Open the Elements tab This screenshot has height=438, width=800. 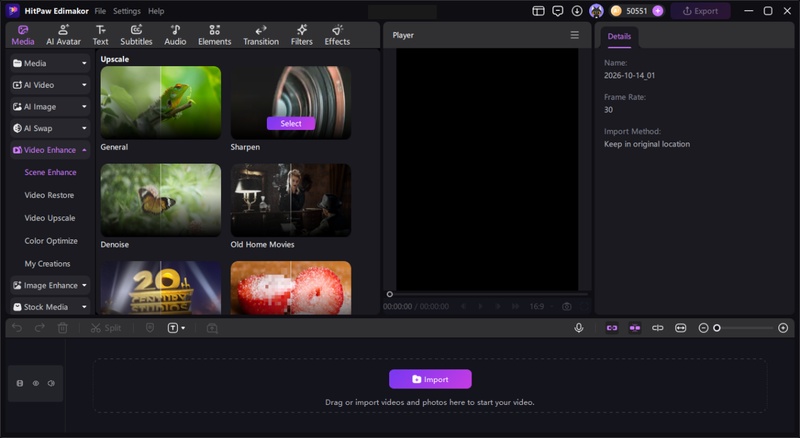[x=214, y=35]
